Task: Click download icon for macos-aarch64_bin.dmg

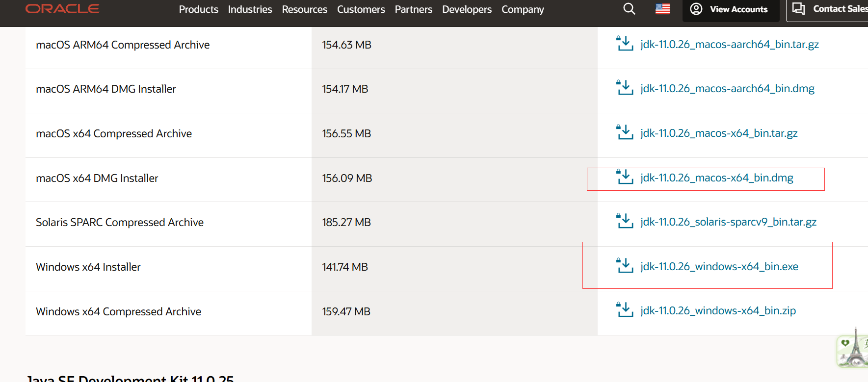Action: pyautogui.click(x=625, y=87)
